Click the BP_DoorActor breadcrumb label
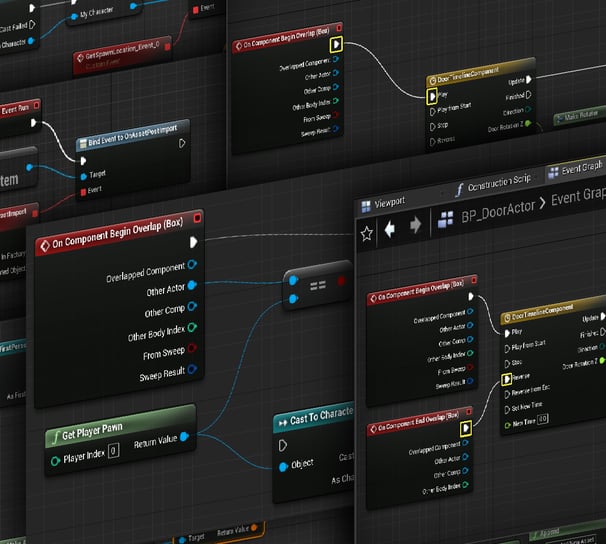Image resolution: width=606 pixels, height=544 pixels. click(498, 211)
